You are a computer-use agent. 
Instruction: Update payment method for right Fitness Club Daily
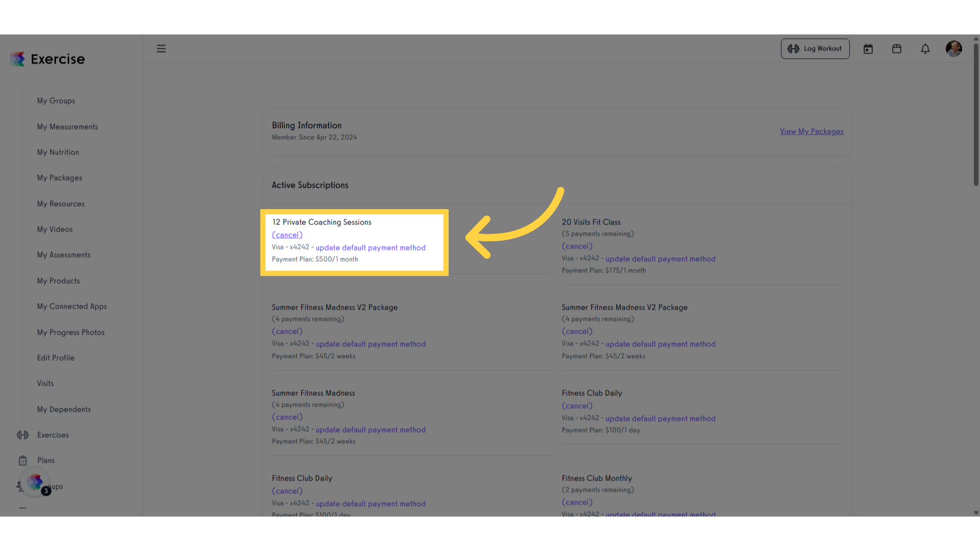[660, 418]
